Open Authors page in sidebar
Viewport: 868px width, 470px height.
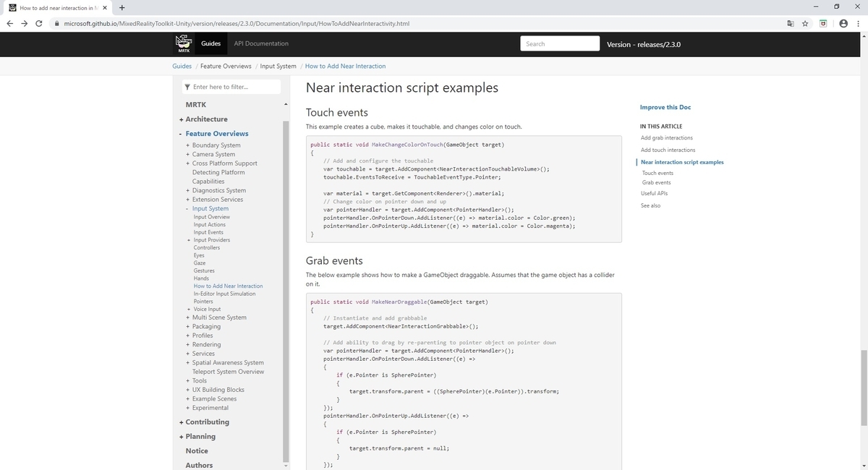coord(200,465)
